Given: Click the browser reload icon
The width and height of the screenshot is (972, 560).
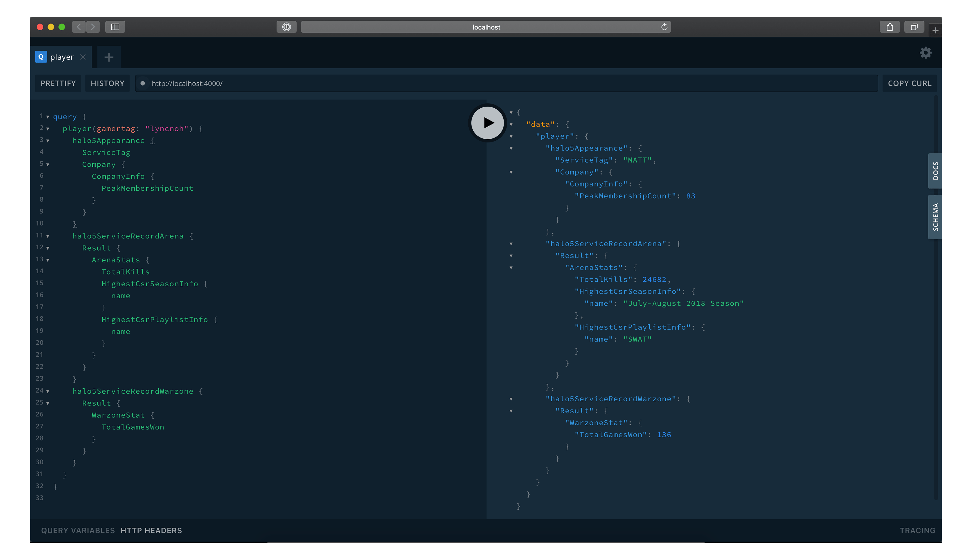Looking at the screenshot, I should coord(664,27).
